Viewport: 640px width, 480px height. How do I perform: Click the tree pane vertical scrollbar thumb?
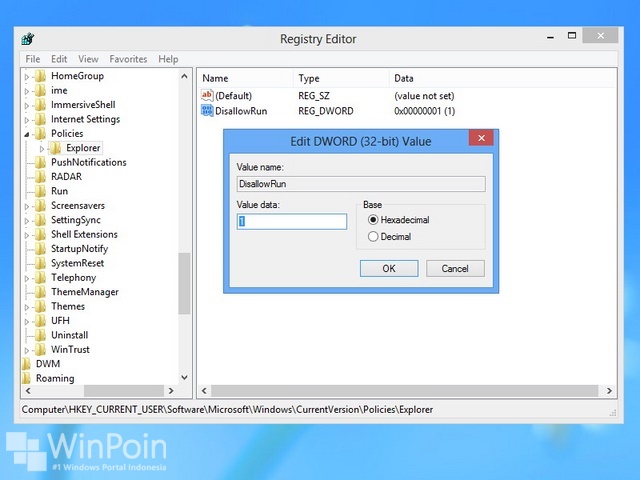tap(184, 283)
